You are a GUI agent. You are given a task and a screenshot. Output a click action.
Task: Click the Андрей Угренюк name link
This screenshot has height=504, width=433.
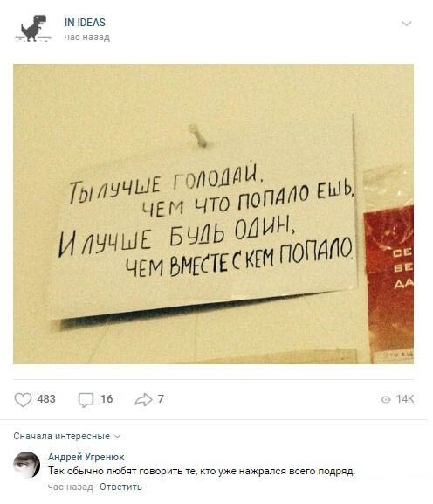click(x=86, y=457)
